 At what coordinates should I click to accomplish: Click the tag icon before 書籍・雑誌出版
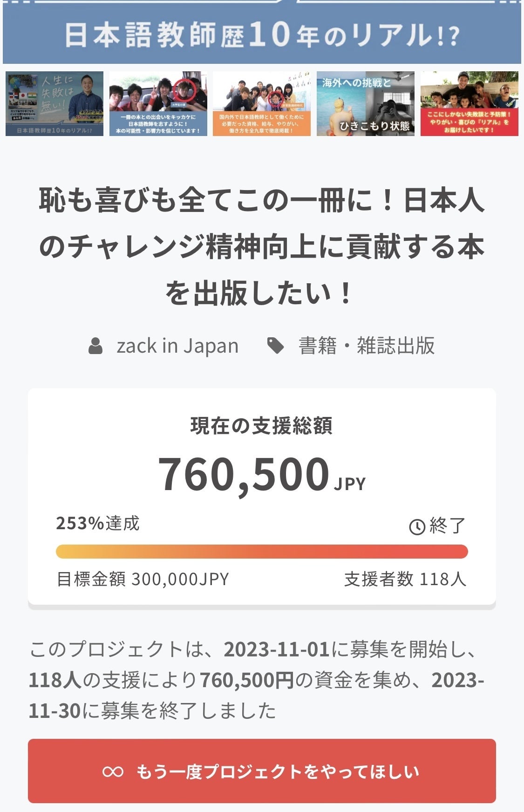pos(275,346)
